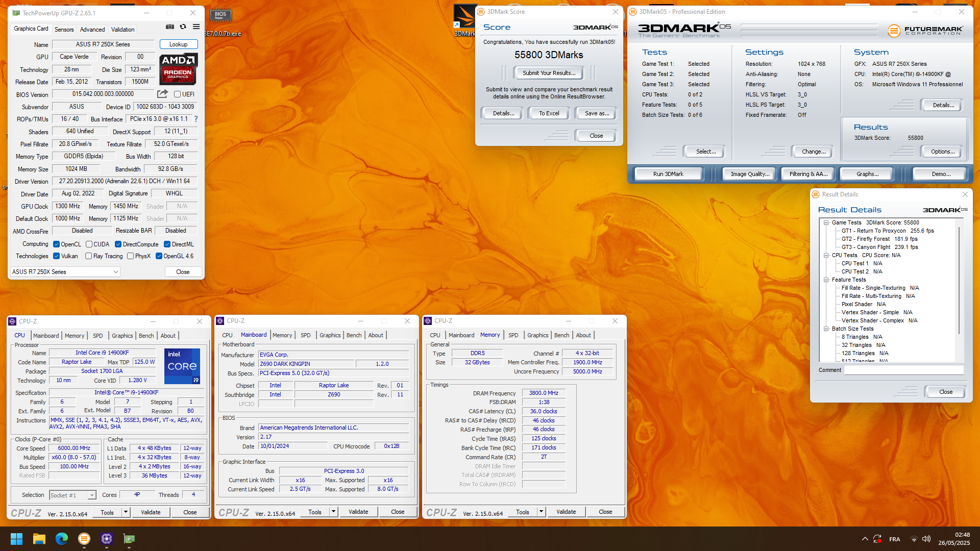Click the Futuremark Corporation logo

pyautogui.click(x=926, y=31)
